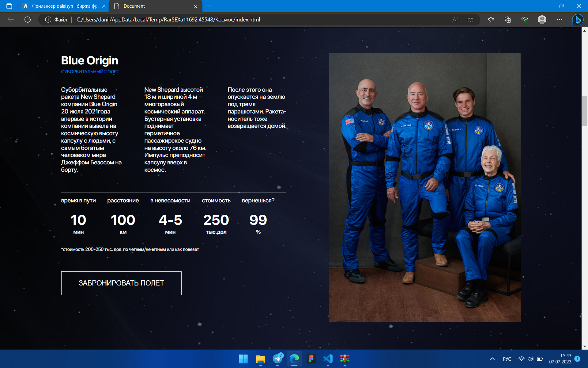Open the Collections icon
Viewport: 588px width, 368px height.
point(508,20)
